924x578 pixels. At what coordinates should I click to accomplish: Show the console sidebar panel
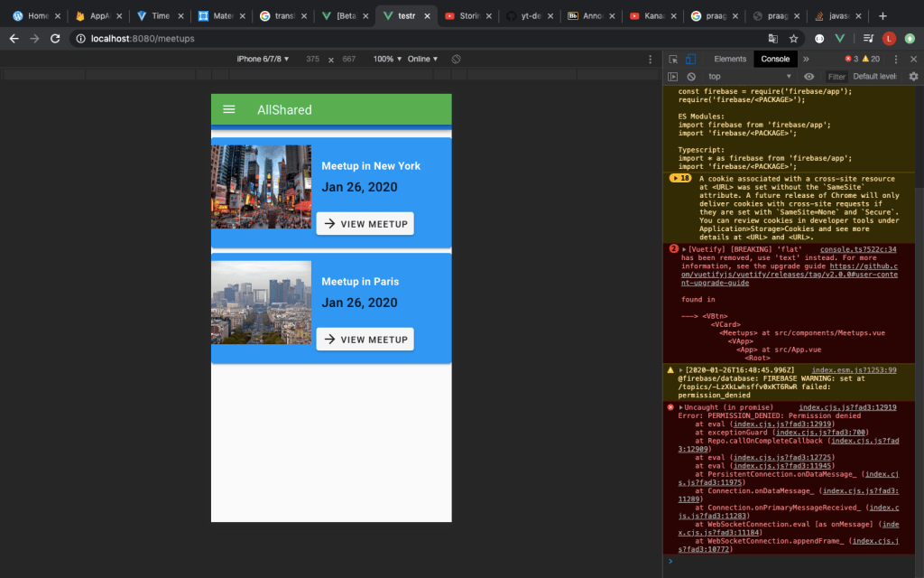click(x=673, y=77)
